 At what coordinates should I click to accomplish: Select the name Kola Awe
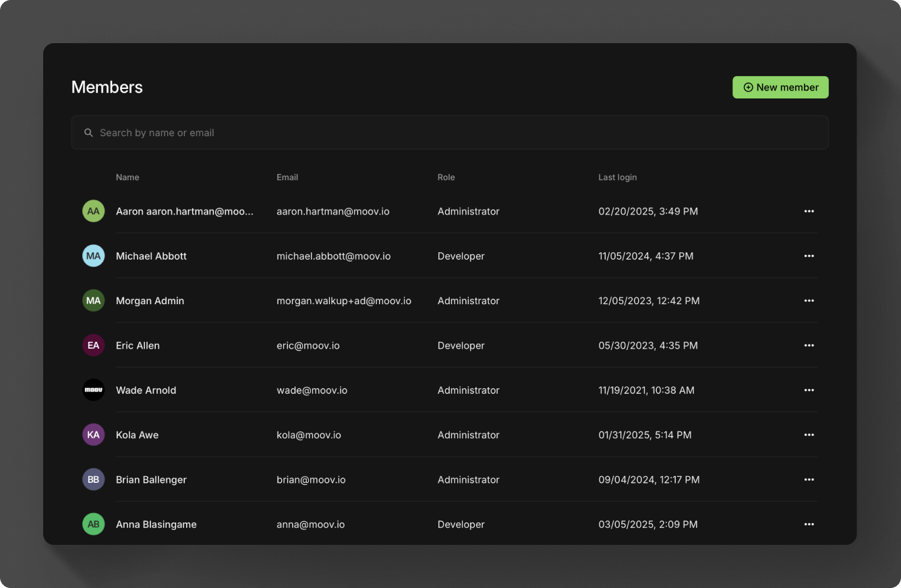coord(137,435)
